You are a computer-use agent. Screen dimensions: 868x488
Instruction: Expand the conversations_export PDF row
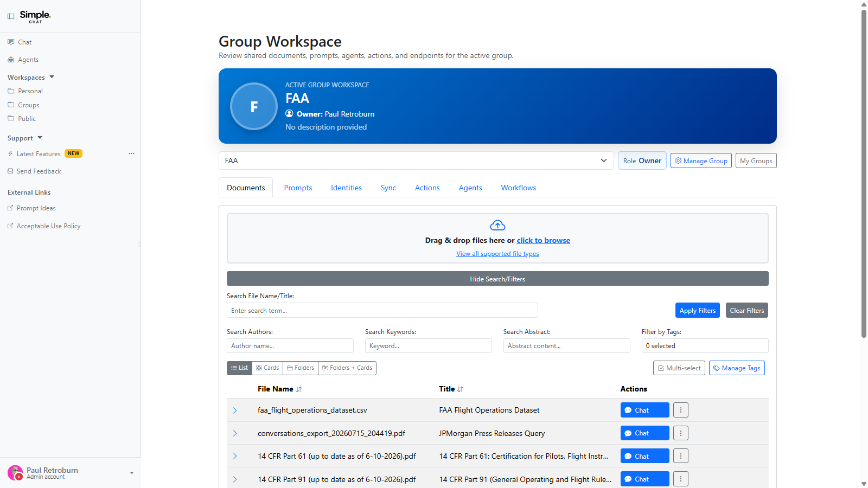pos(235,433)
